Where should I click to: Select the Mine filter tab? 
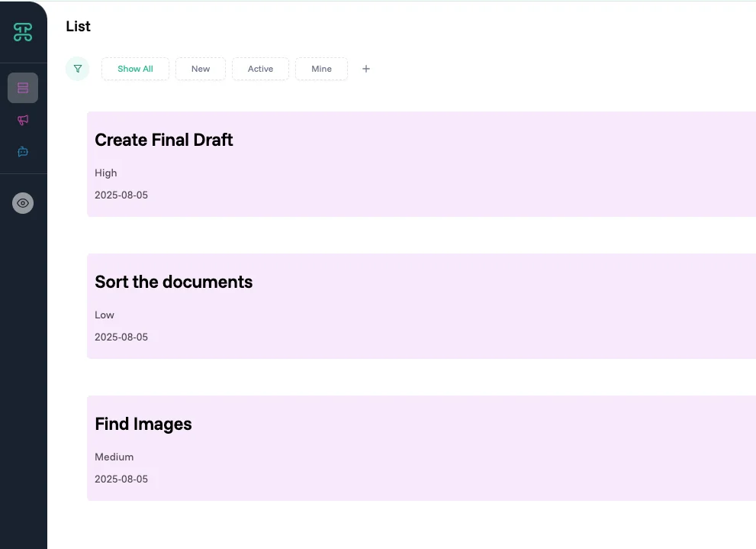[x=321, y=69]
